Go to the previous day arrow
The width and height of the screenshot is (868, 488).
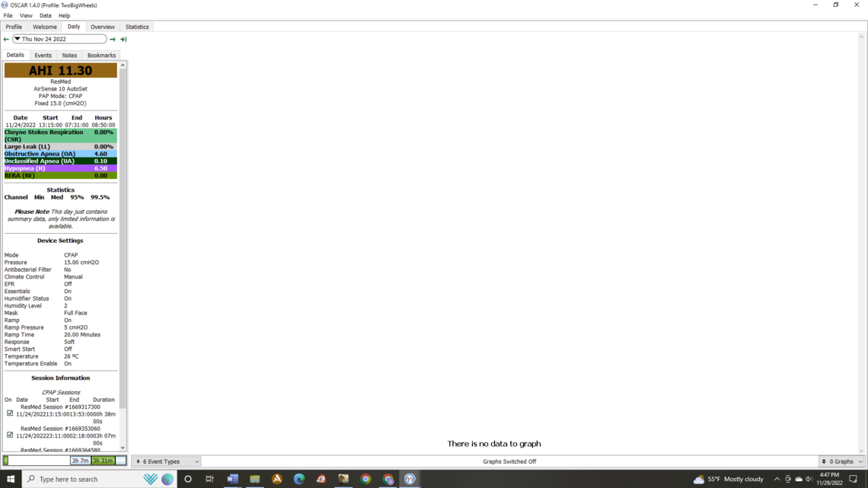coord(6,40)
